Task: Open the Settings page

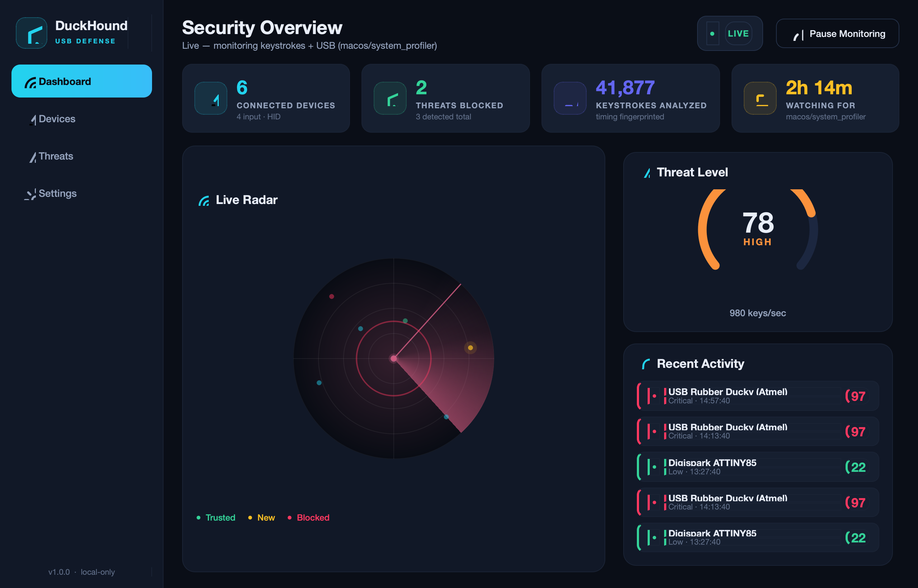Action: pyautogui.click(x=82, y=194)
